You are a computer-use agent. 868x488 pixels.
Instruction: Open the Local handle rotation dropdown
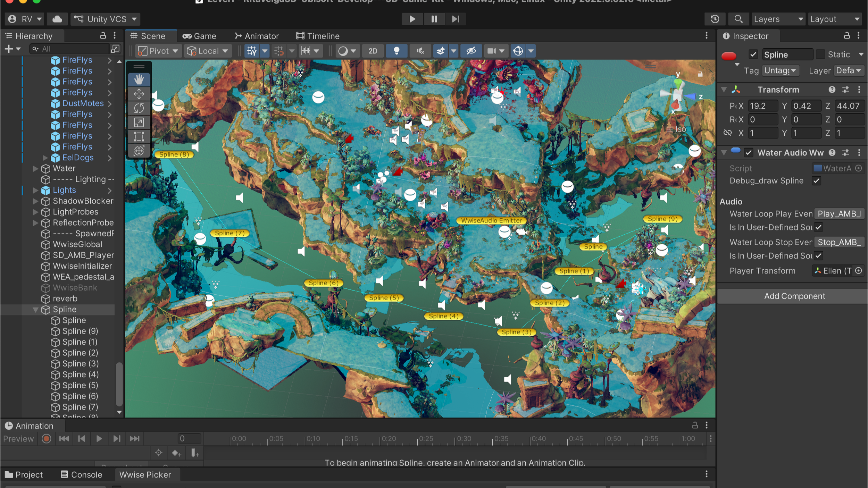[208, 51]
